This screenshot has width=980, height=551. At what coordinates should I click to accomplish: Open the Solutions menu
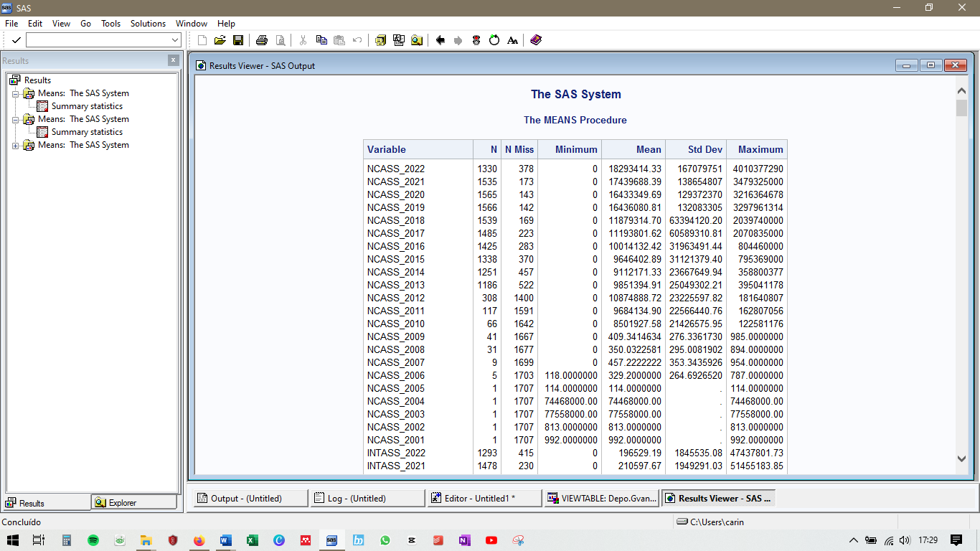click(x=148, y=23)
